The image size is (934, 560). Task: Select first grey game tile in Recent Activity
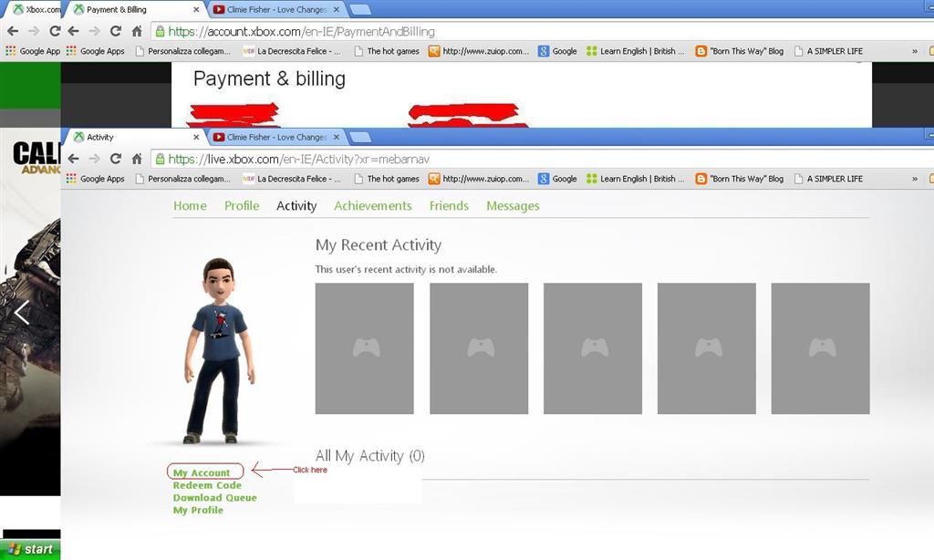click(x=364, y=348)
